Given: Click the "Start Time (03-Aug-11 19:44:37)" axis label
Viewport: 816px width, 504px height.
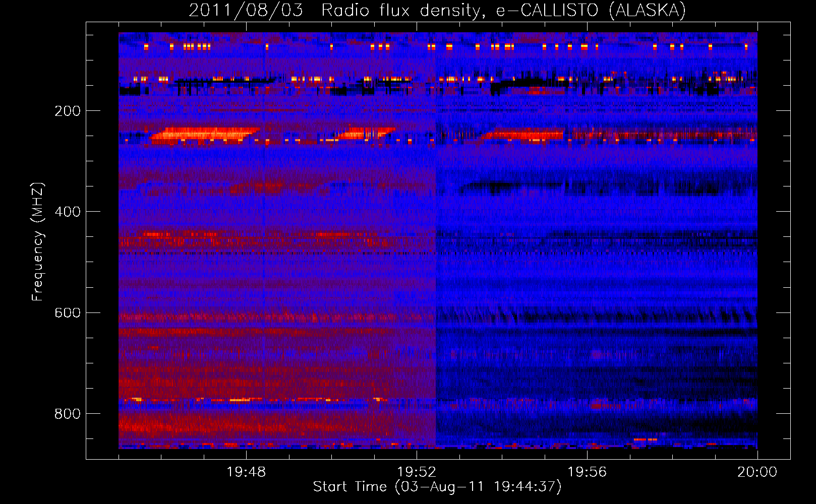Looking at the screenshot, I should point(437,487).
